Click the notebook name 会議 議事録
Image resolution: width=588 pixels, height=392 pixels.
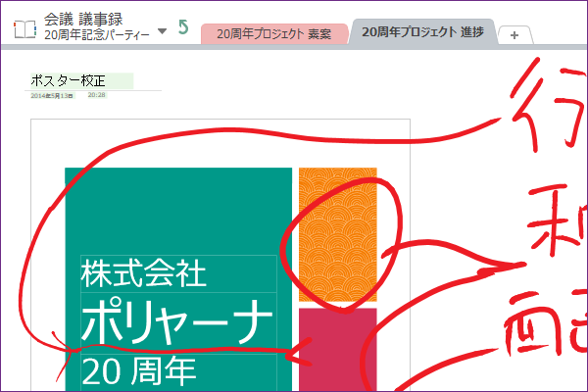pyautogui.click(x=83, y=20)
